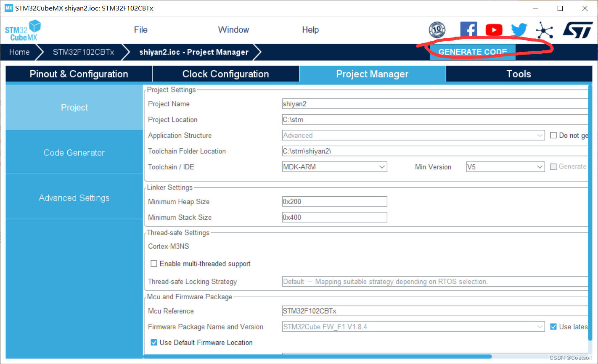
Task: Open the File menu
Action: click(141, 30)
